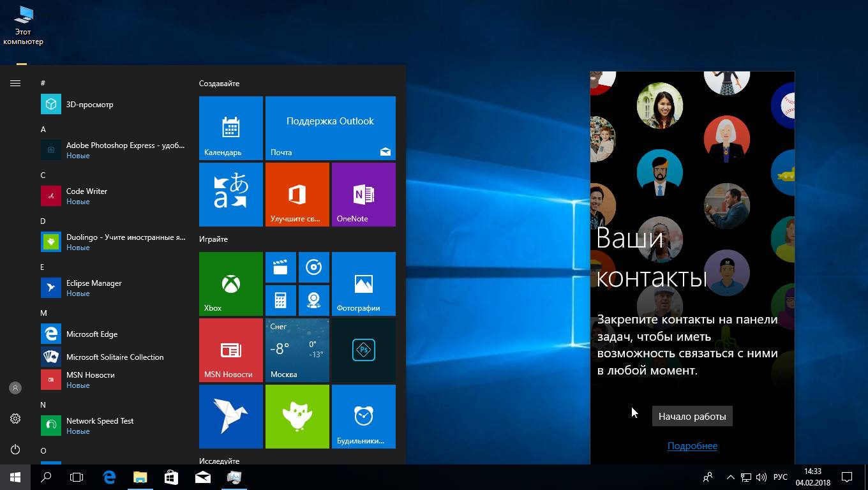Click the N letter header in app list
The image size is (868, 490).
[x=43, y=405]
